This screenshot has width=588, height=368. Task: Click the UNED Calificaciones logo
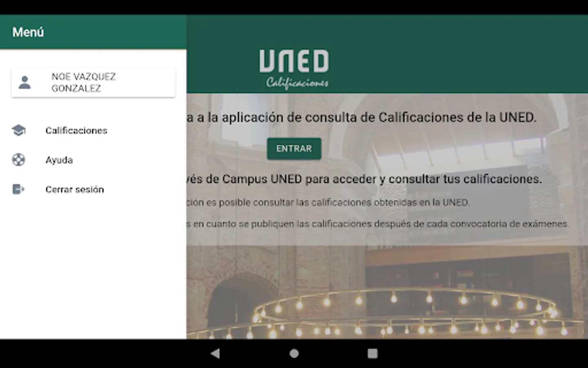pos(294,69)
